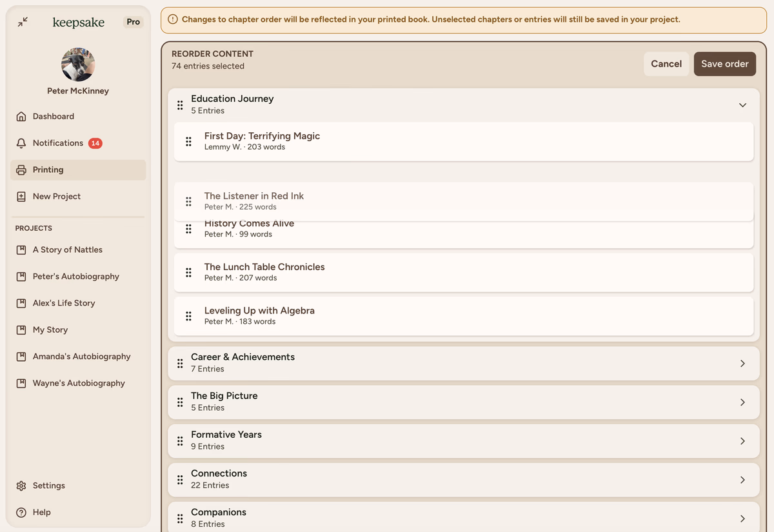Screen dimensions: 774x532
Task: Click the Settings gear icon
Action: coord(21,486)
